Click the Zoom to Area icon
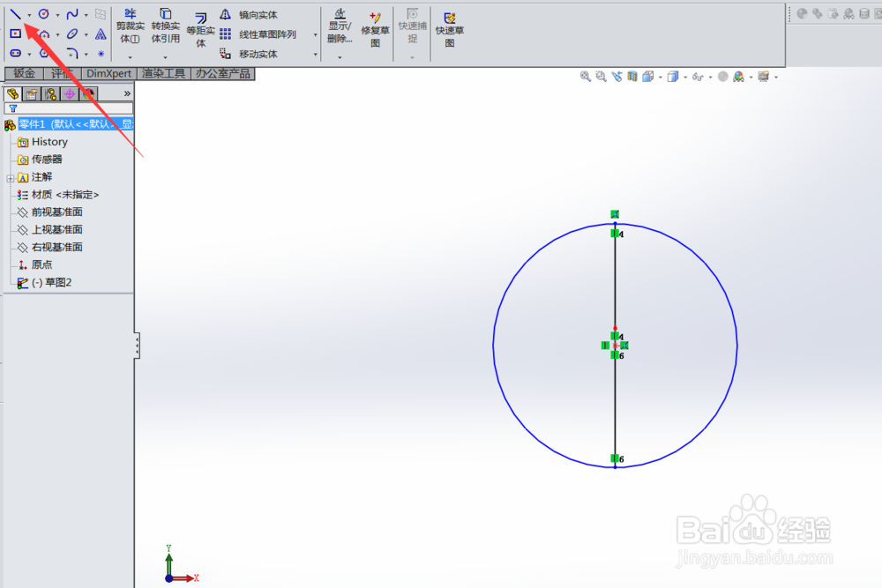Viewport: 882px width, 588px height. point(602,77)
